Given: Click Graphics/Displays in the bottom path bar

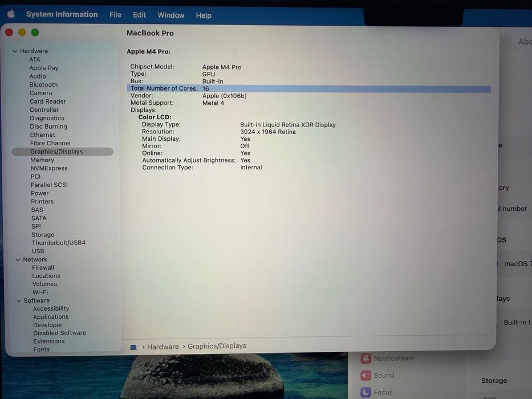Looking at the screenshot, I should (x=217, y=346).
